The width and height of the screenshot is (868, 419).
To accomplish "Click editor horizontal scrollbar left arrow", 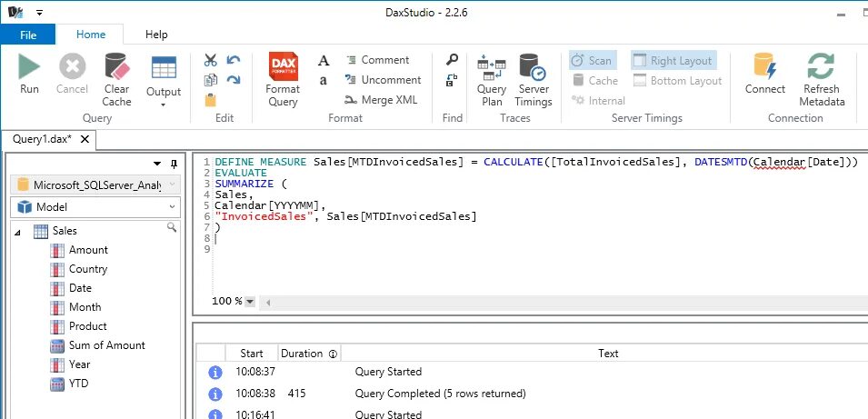I will coord(268,303).
